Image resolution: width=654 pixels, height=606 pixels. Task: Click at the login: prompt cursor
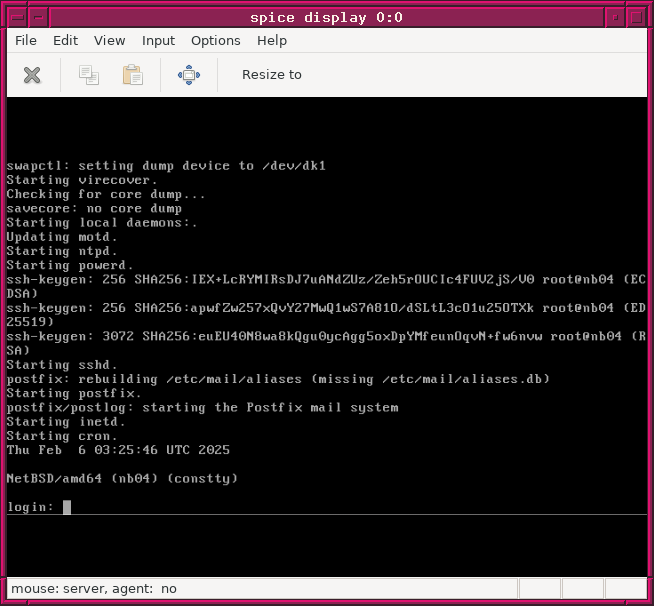pos(67,507)
